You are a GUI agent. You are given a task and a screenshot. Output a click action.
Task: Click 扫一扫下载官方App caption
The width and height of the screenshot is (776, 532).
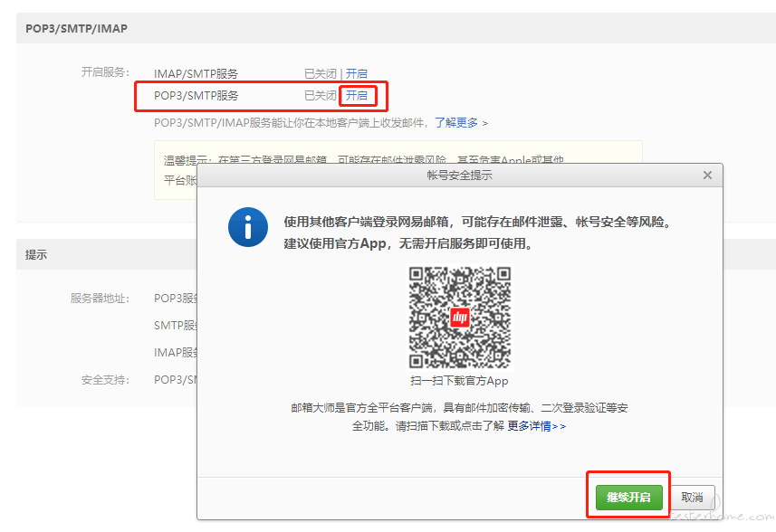[459, 381]
